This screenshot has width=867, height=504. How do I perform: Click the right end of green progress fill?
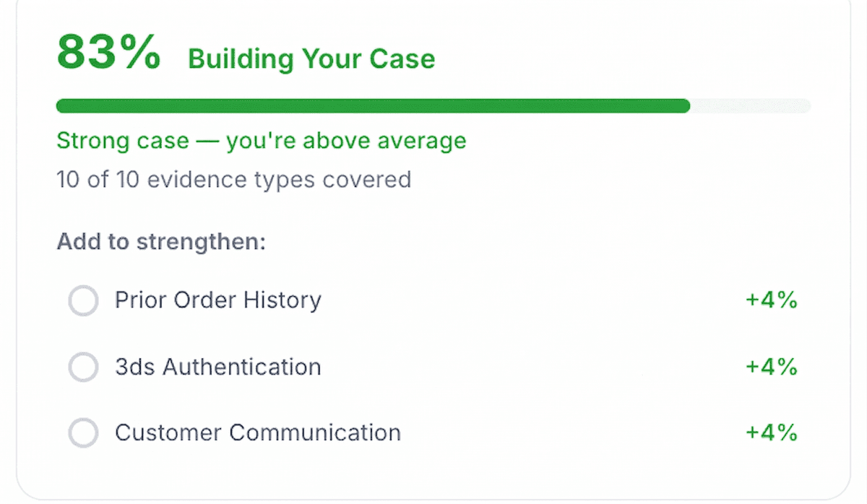click(685, 106)
